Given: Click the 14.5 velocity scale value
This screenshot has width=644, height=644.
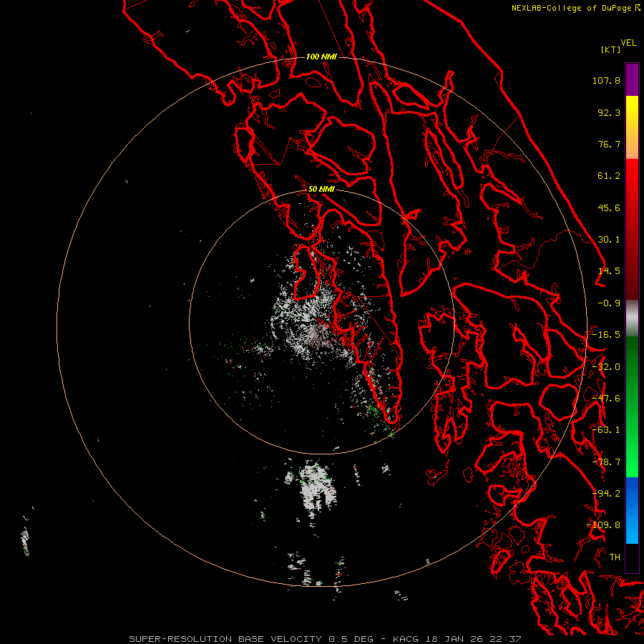Looking at the screenshot, I should coord(609,271).
